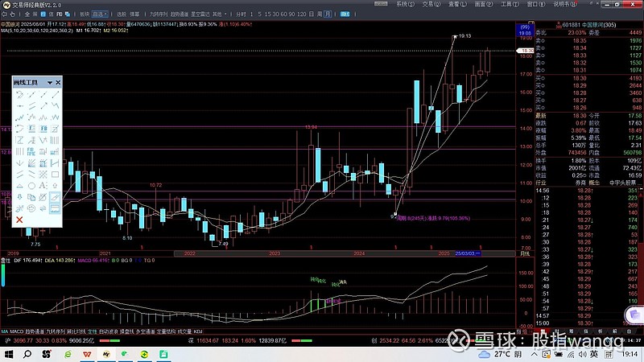Image resolution: width=644 pixels, height=362 pixels.
Task: Select the grid cross-hatch drawing tool
Action: (43, 175)
